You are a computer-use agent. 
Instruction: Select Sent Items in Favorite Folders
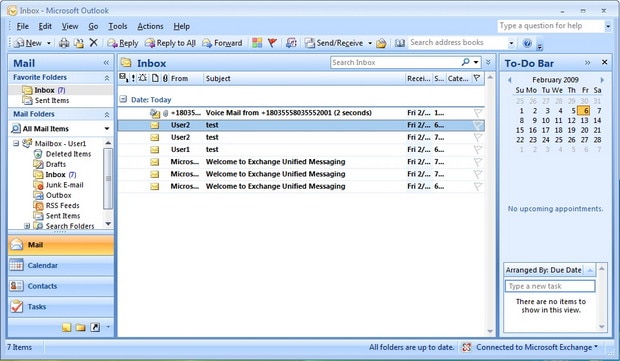click(52, 100)
